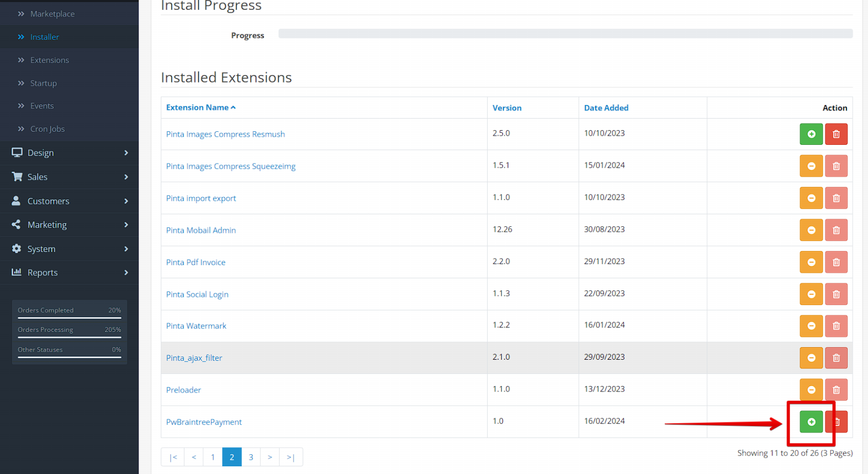Sort by Extension Name column header

click(201, 107)
